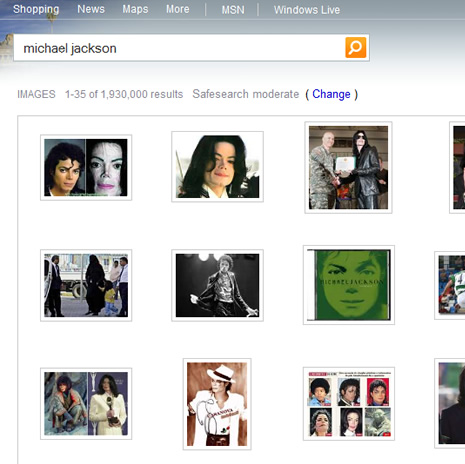Open the black-and-white stage performance thumbnail

[x=217, y=285]
